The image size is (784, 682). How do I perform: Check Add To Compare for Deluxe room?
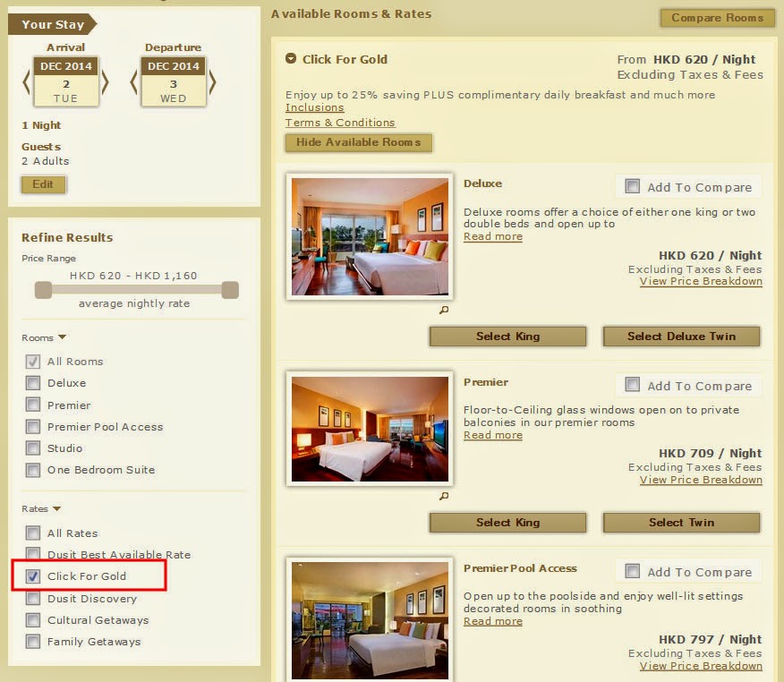coord(633,186)
